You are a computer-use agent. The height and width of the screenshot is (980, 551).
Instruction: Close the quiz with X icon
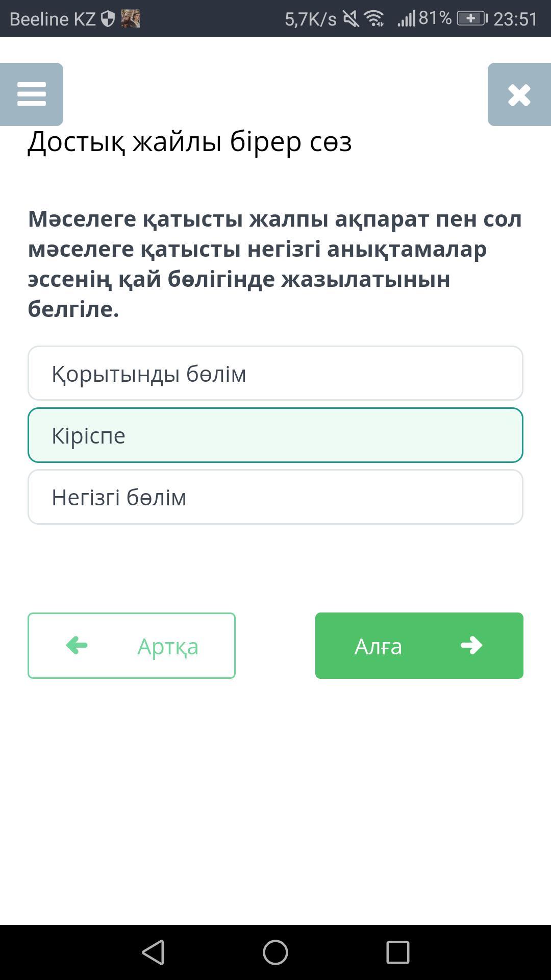pos(519,95)
